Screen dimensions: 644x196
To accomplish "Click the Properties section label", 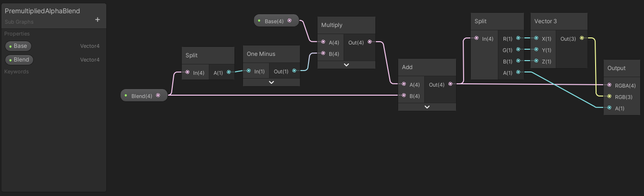I will [17, 34].
